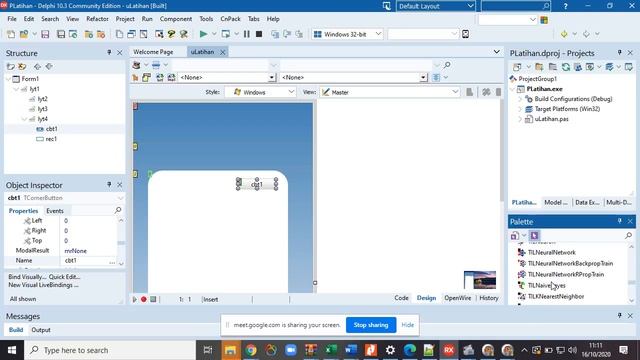
Task: Open the File menu
Action: (x=12, y=19)
